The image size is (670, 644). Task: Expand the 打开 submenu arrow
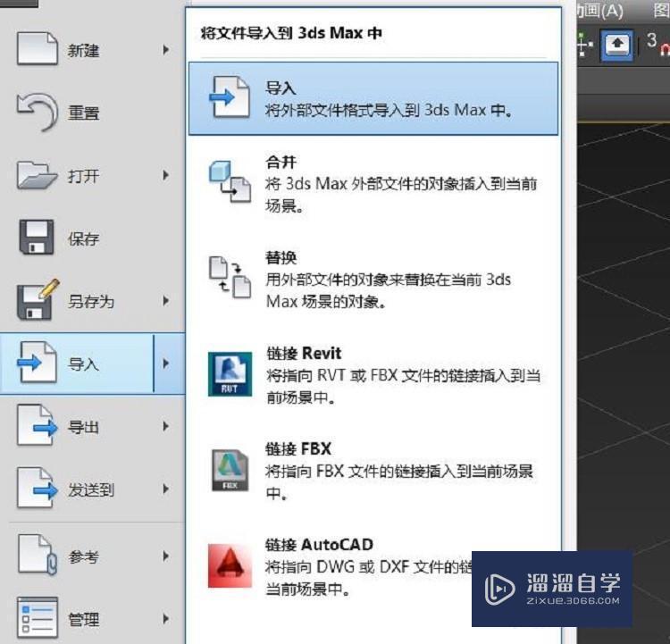coord(166,175)
